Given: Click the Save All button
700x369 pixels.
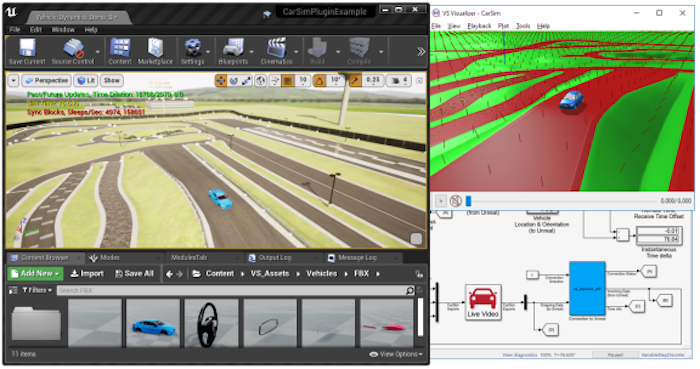Looking at the screenshot, I should click(134, 274).
